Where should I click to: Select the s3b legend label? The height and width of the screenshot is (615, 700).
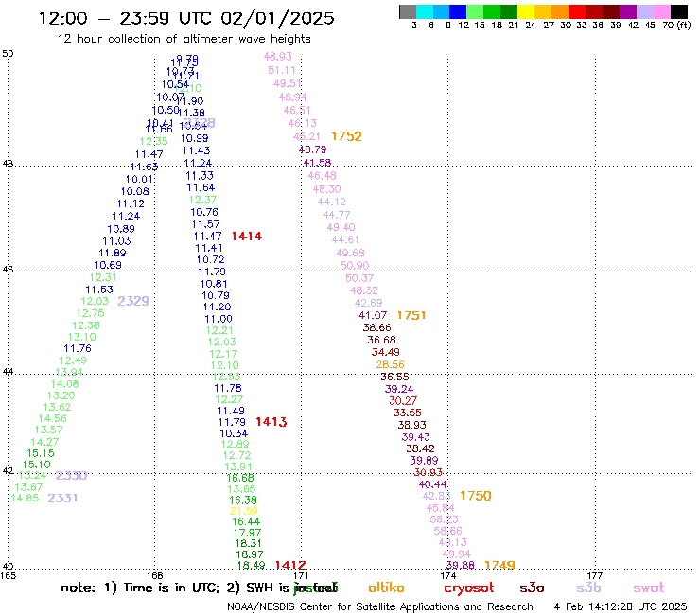coord(588,588)
